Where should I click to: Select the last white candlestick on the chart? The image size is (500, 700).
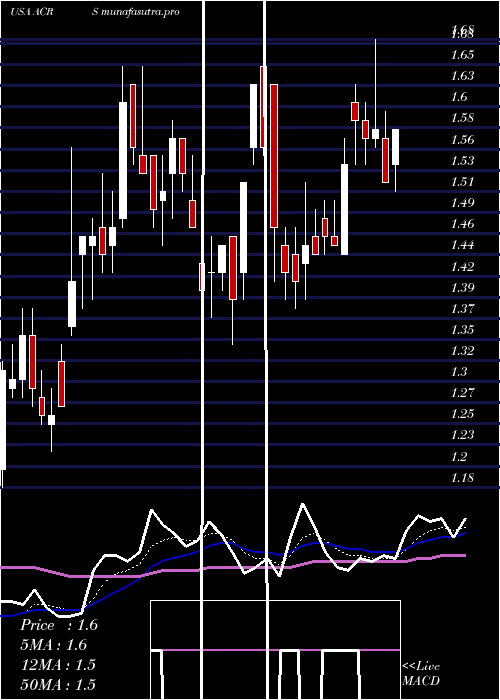(x=396, y=147)
